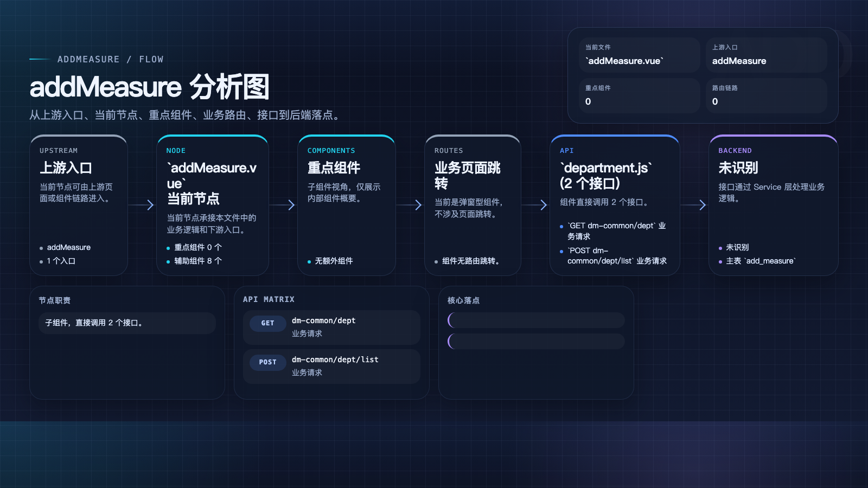This screenshot has width=868, height=488.
Task: Click the 节点职责 panel heading
Action: point(54,300)
